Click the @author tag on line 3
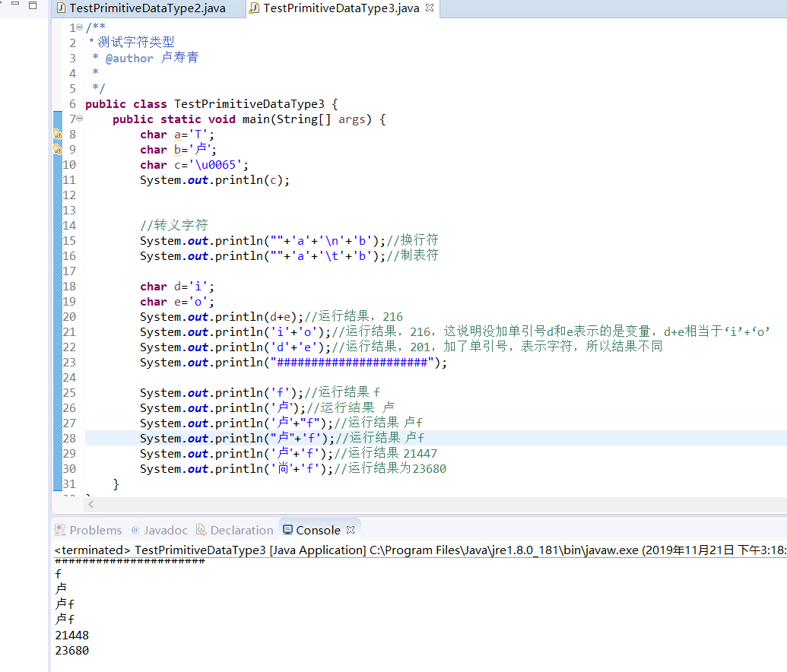 tap(129, 59)
